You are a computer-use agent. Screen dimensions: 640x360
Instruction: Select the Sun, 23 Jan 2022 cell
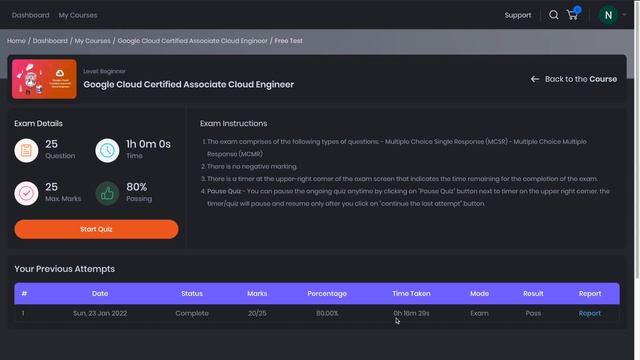100,313
